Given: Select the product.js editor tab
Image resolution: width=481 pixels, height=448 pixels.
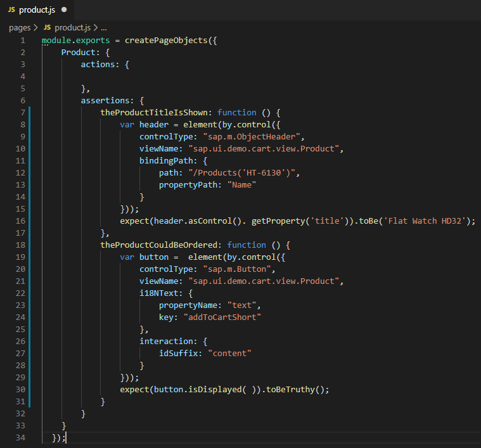Looking at the screenshot, I should (x=37, y=10).
